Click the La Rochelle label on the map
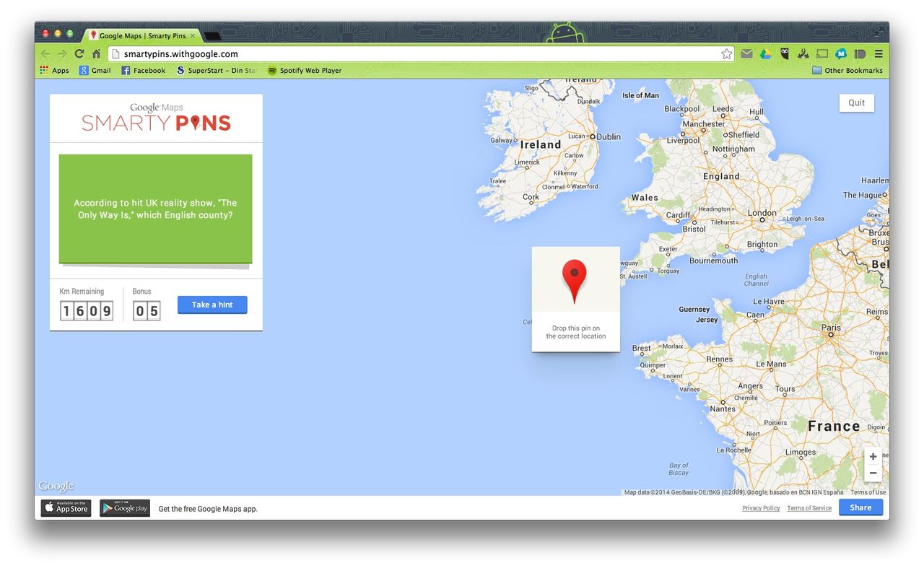This screenshot has height=568, width=924. [x=736, y=450]
